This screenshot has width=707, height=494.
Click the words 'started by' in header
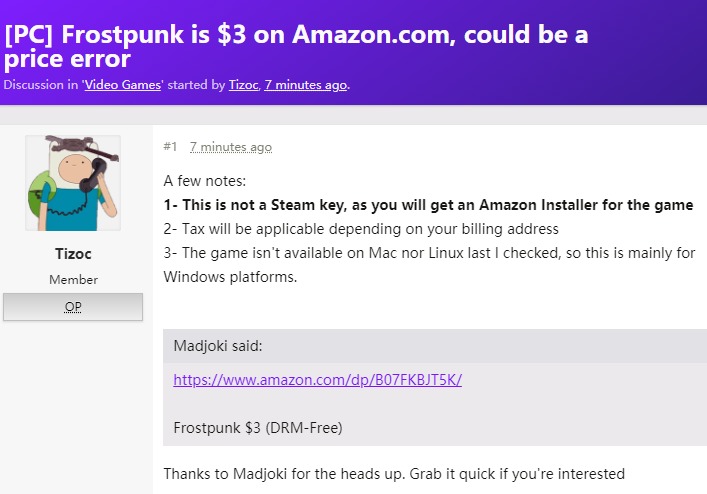point(192,85)
